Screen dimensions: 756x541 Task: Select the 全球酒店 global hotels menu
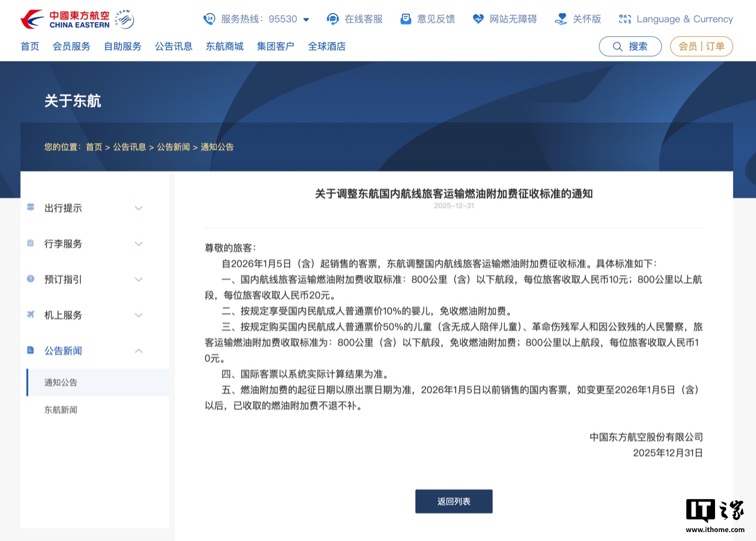(327, 46)
